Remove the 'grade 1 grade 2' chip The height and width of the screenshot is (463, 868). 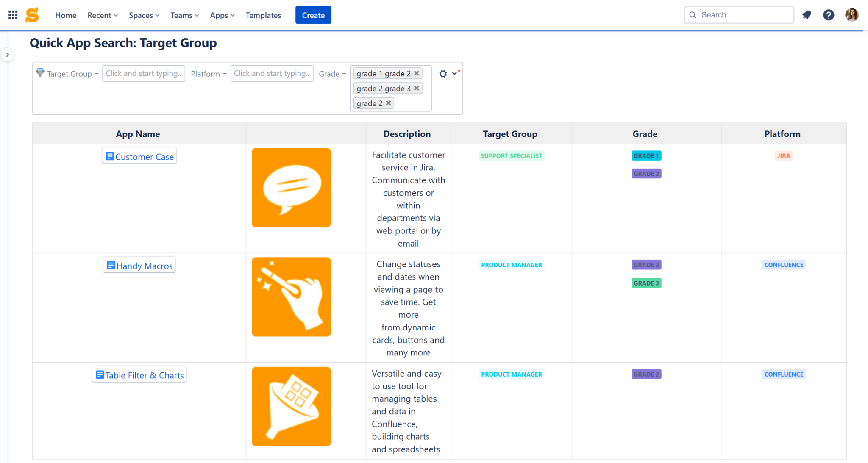coord(416,73)
